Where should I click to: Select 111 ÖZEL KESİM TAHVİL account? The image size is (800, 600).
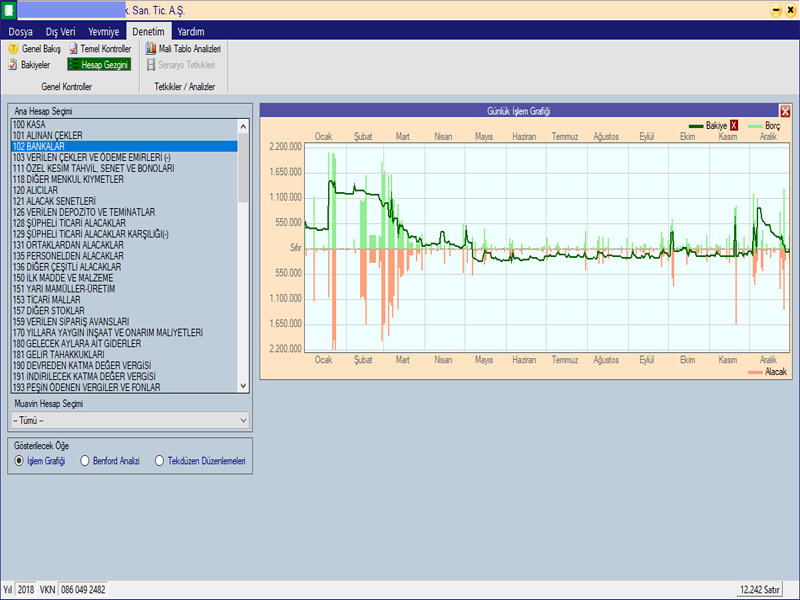(x=124, y=168)
